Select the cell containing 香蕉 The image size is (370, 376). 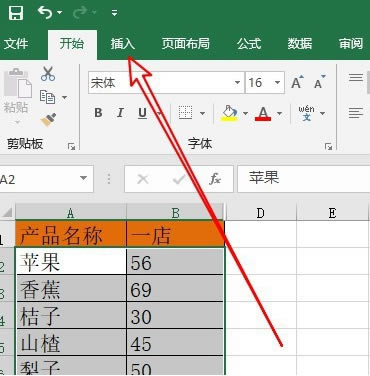pyautogui.click(x=71, y=288)
